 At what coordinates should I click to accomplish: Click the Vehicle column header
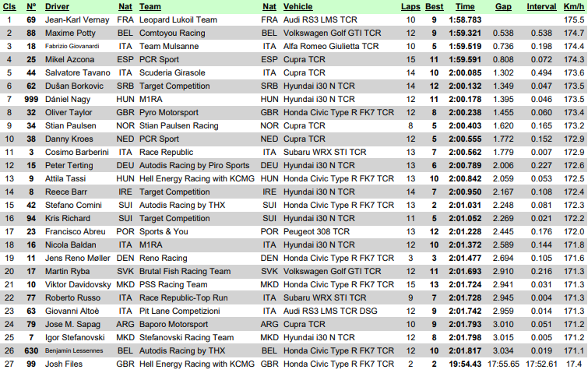click(298, 7)
